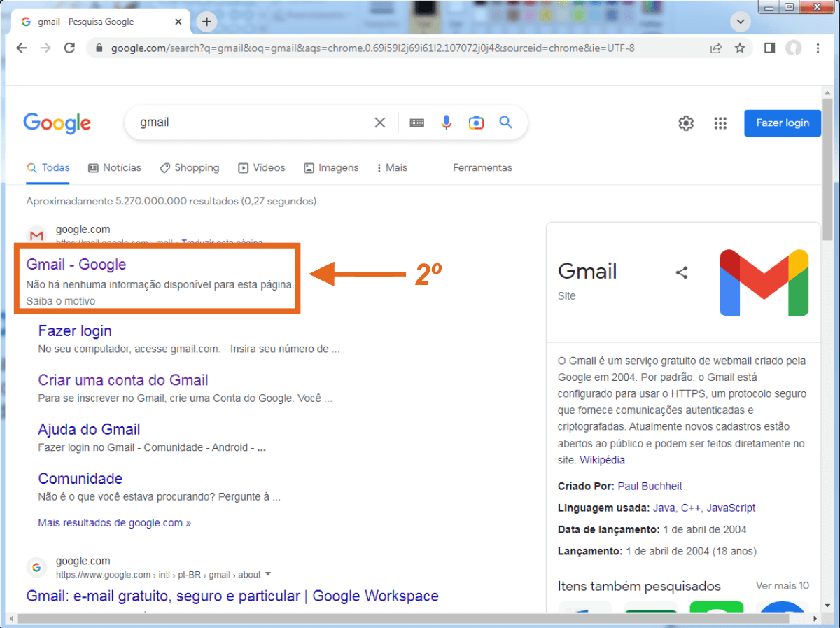Open Chrome's three-dot menu
The width and height of the screenshot is (840, 628).
(x=818, y=48)
